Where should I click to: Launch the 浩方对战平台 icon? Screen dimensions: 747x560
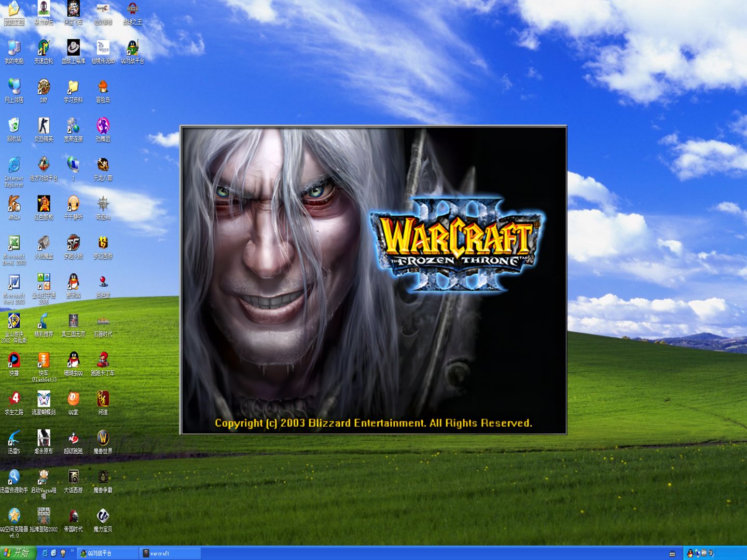[44, 165]
